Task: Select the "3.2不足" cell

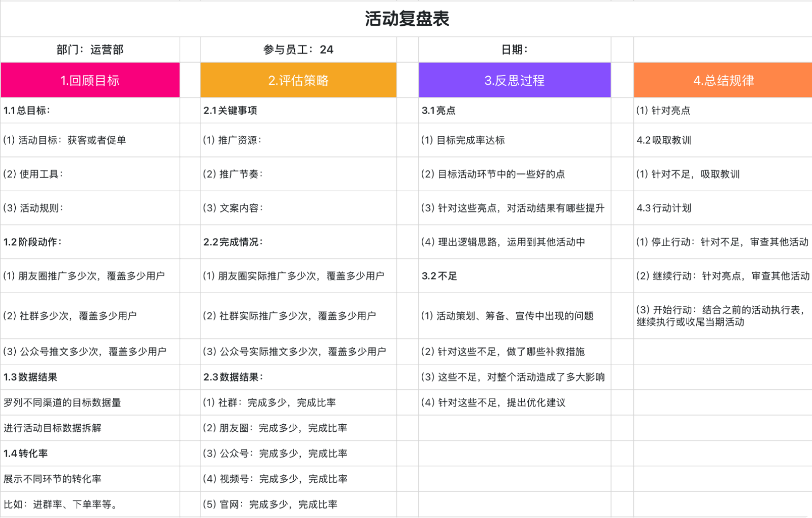Action: (x=514, y=276)
